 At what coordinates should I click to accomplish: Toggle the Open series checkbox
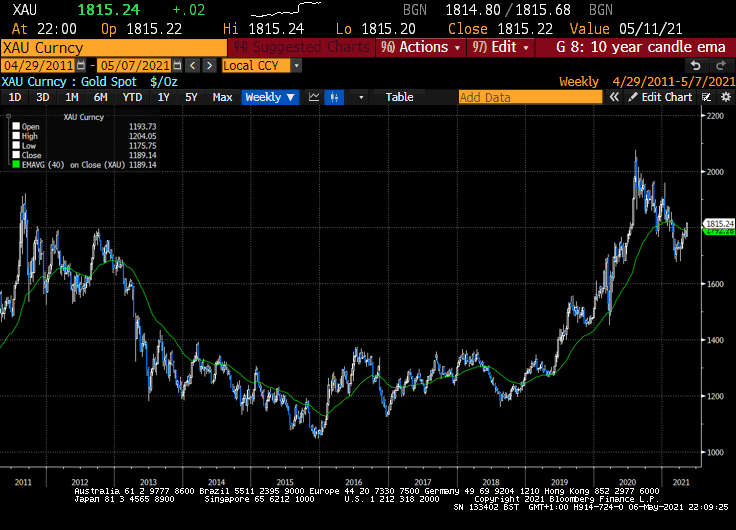(16, 126)
